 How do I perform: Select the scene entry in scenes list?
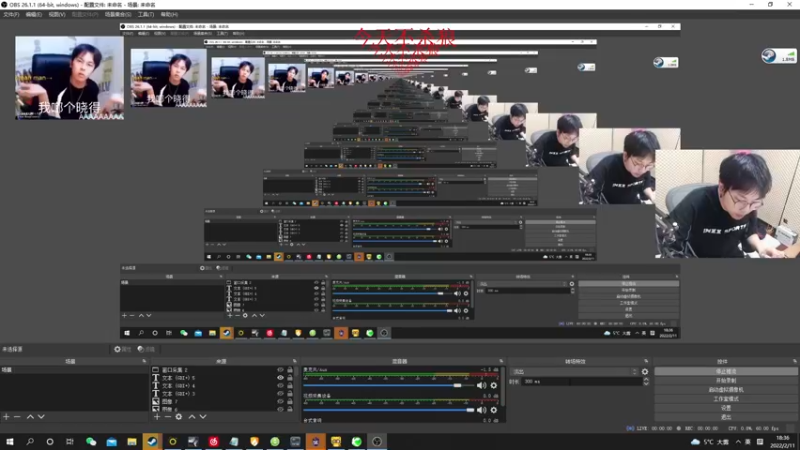[74, 370]
